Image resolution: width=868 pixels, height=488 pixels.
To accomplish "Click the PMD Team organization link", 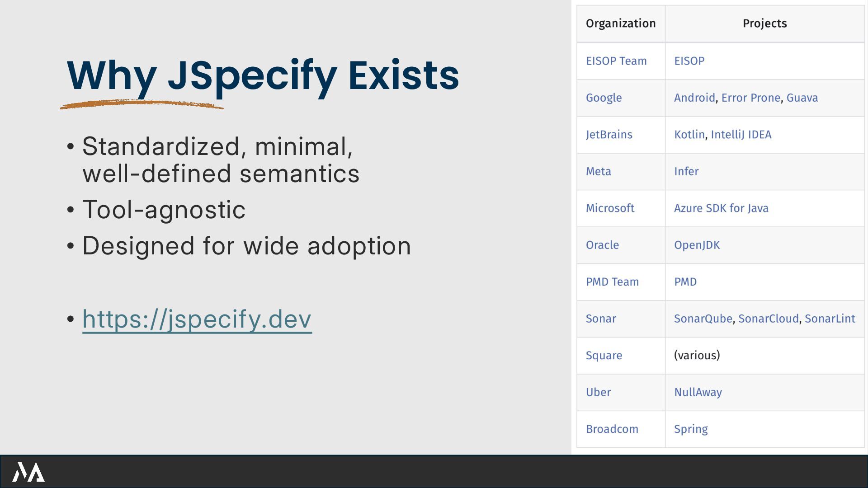I will [x=612, y=282].
